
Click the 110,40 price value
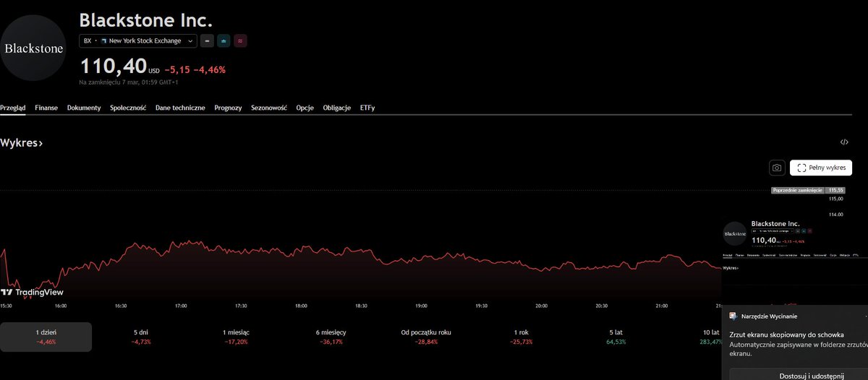pyautogui.click(x=113, y=66)
